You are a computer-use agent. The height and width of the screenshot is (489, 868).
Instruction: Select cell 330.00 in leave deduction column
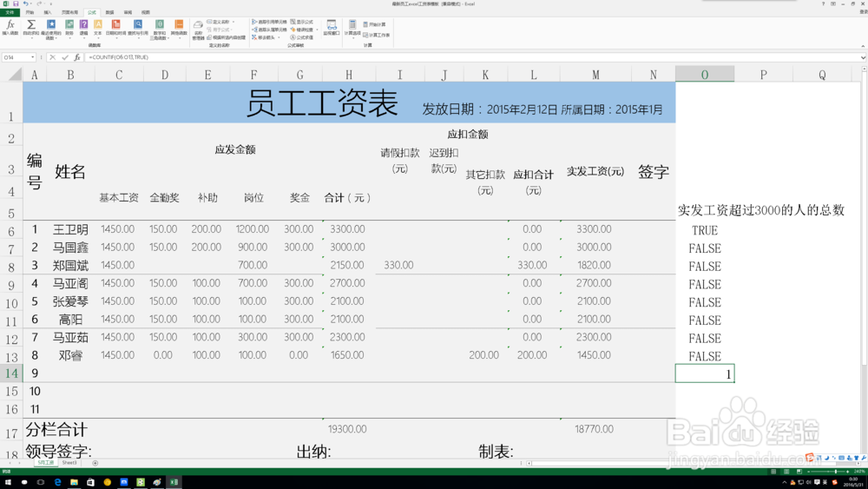click(x=399, y=265)
